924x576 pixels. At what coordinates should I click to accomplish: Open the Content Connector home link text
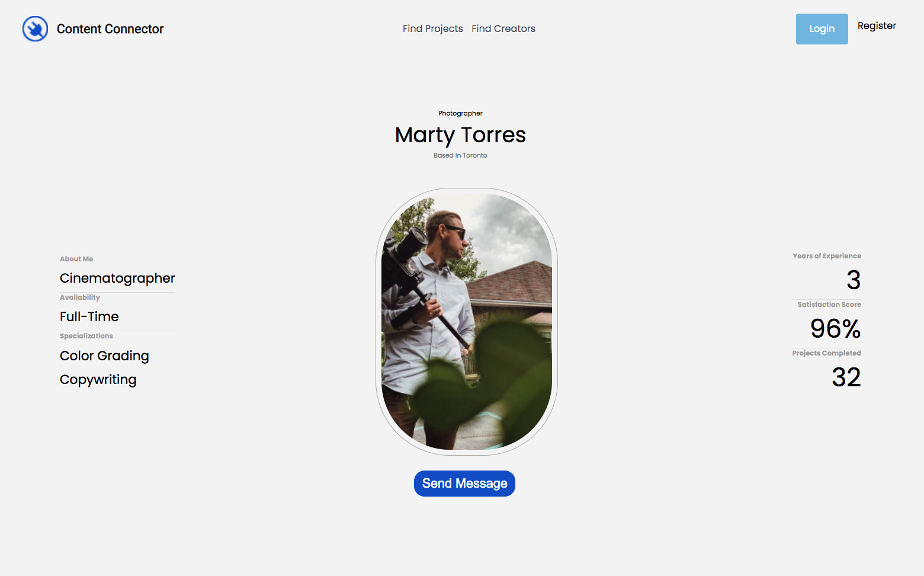pos(110,29)
